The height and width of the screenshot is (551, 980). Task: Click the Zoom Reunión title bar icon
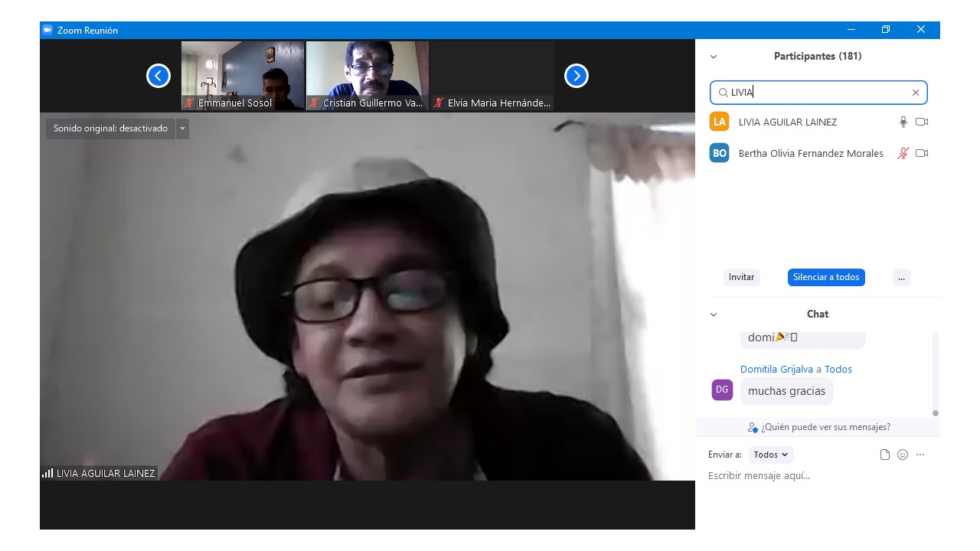pyautogui.click(x=47, y=30)
